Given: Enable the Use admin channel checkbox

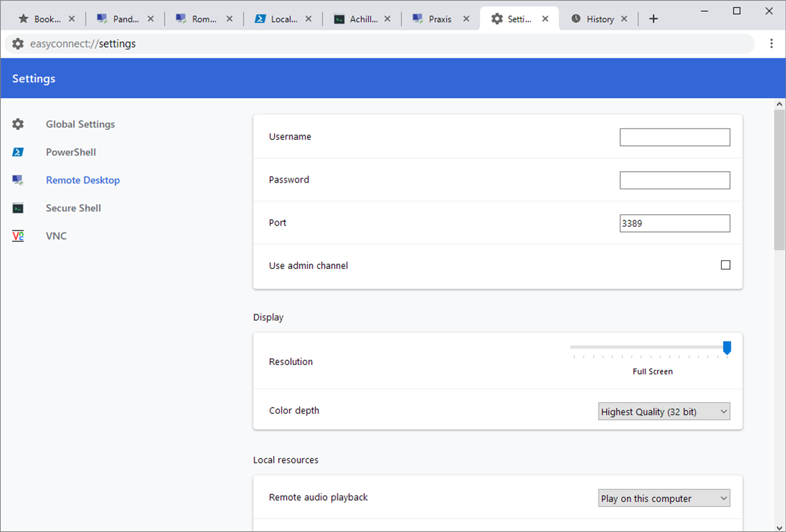Looking at the screenshot, I should pyautogui.click(x=725, y=265).
